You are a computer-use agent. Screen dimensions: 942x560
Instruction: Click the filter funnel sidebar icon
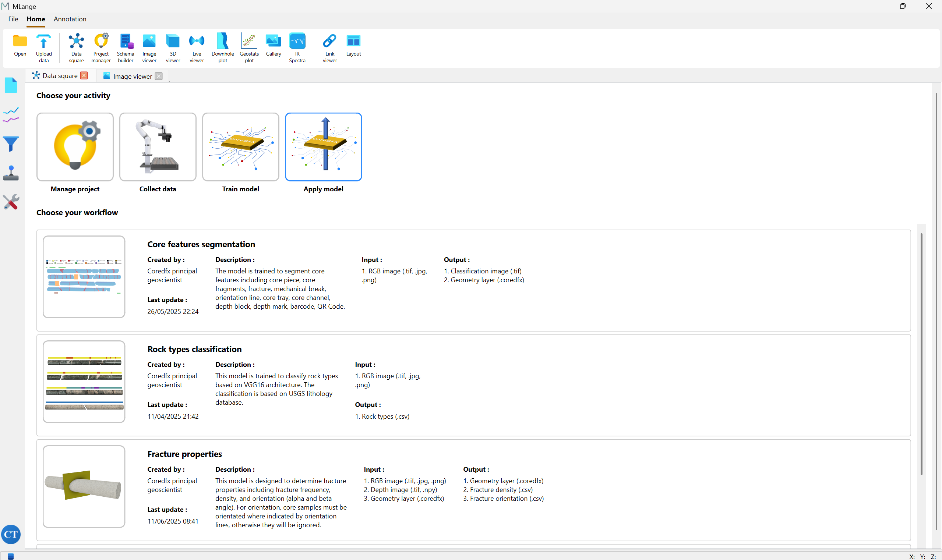point(11,144)
